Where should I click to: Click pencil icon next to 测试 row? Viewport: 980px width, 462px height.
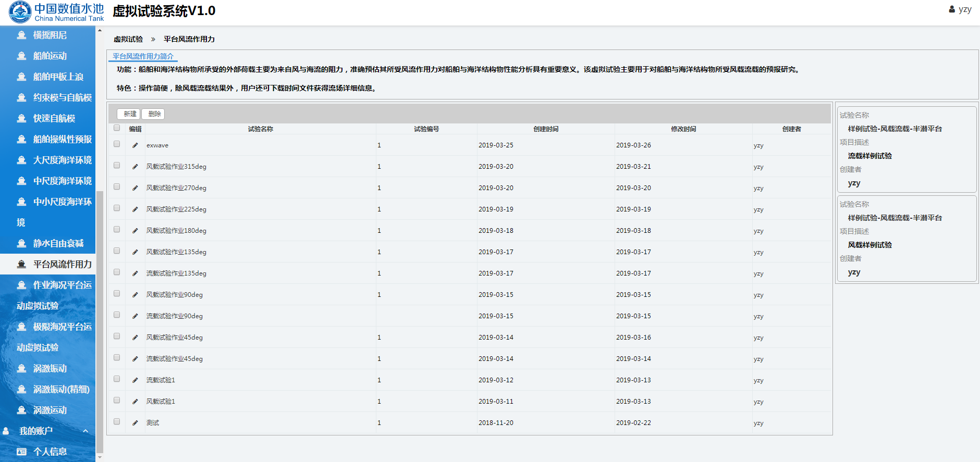135,423
